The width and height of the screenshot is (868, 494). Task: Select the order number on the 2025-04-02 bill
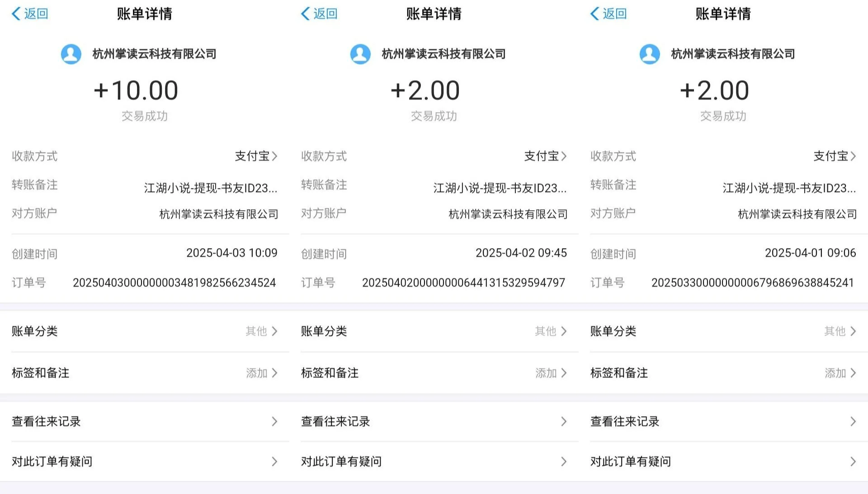pos(464,282)
